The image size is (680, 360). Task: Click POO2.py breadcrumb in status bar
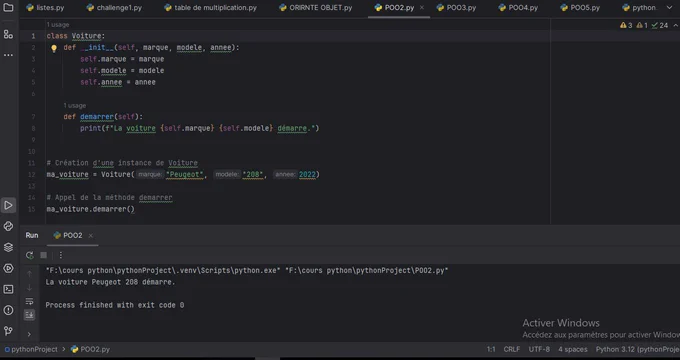pos(91,349)
